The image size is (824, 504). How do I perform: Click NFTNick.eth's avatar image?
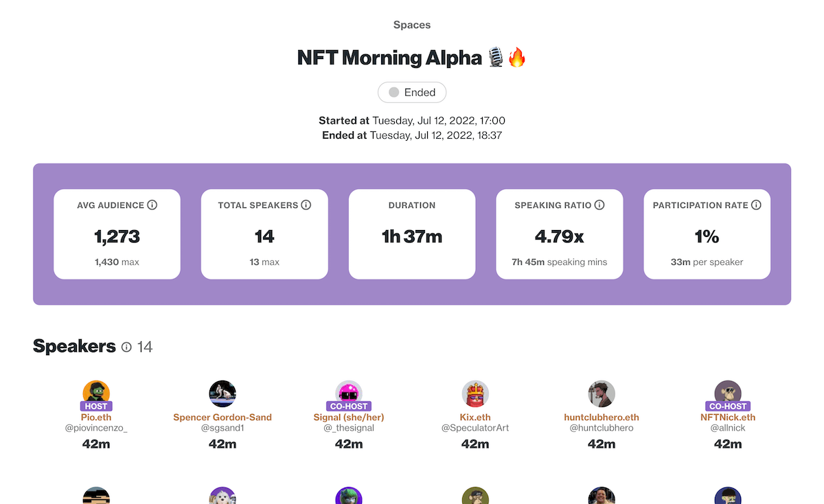[x=728, y=393]
